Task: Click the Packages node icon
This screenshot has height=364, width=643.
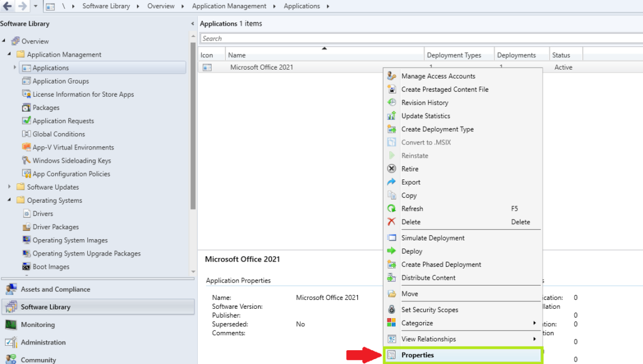Action: (x=26, y=107)
